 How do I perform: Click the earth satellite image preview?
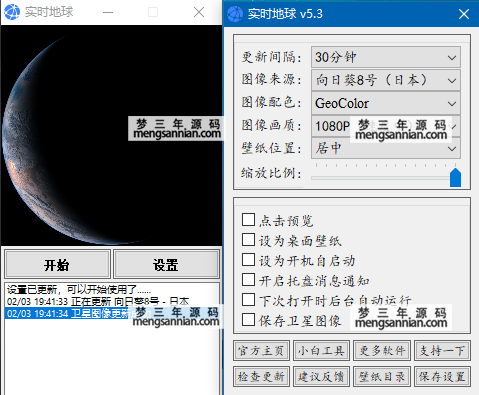[112, 135]
